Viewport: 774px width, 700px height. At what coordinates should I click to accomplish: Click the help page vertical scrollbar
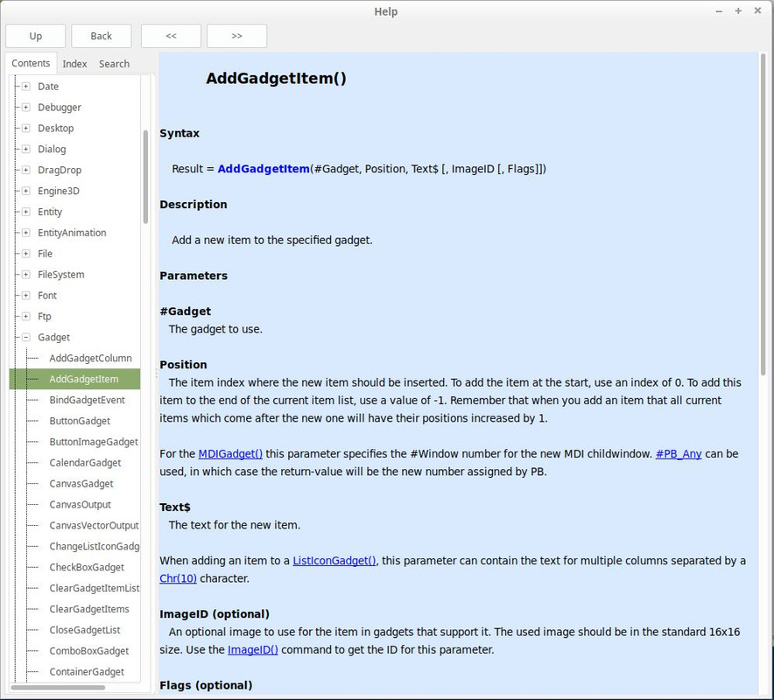click(x=763, y=214)
